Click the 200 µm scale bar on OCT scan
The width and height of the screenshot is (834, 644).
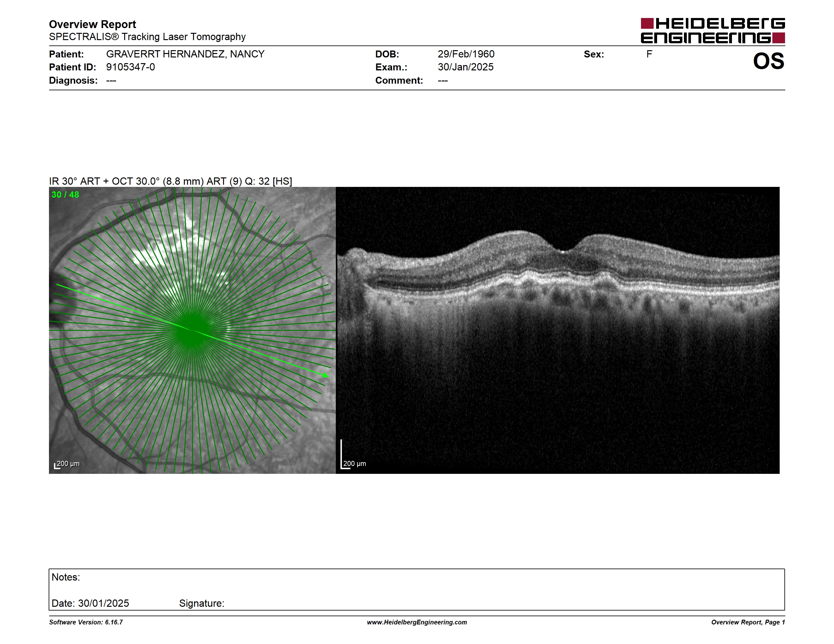[353, 454]
